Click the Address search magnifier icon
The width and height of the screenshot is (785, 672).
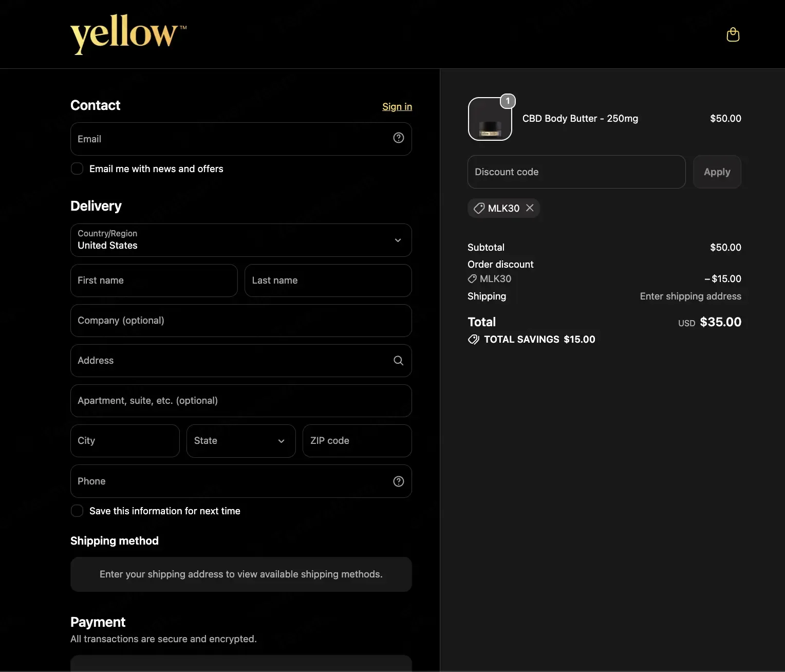pyautogui.click(x=398, y=361)
